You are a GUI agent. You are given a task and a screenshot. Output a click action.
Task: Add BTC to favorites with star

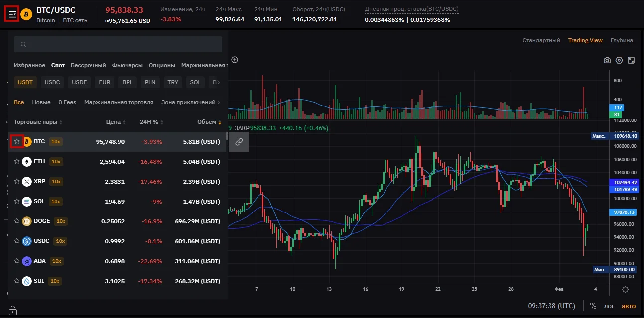click(x=17, y=142)
